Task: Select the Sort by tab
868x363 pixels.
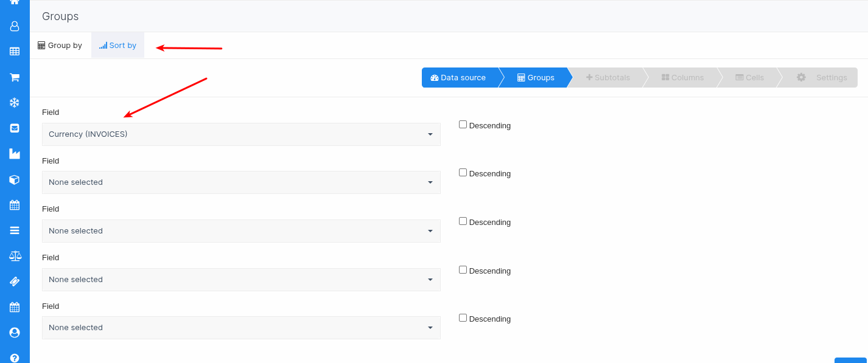Action: tap(118, 46)
